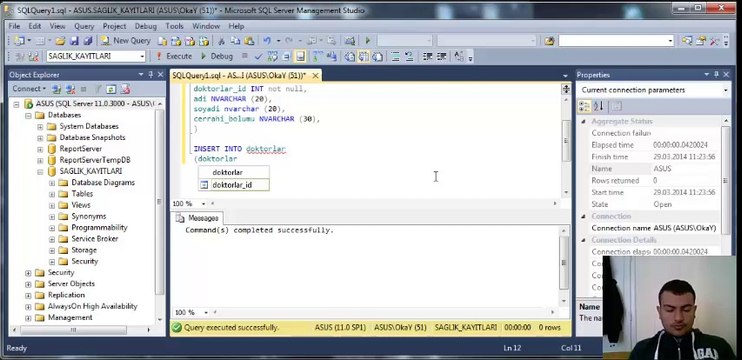Open the Activity Monitor toolbar icon
Viewport: 742px width, 360px height.
(349, 41)
